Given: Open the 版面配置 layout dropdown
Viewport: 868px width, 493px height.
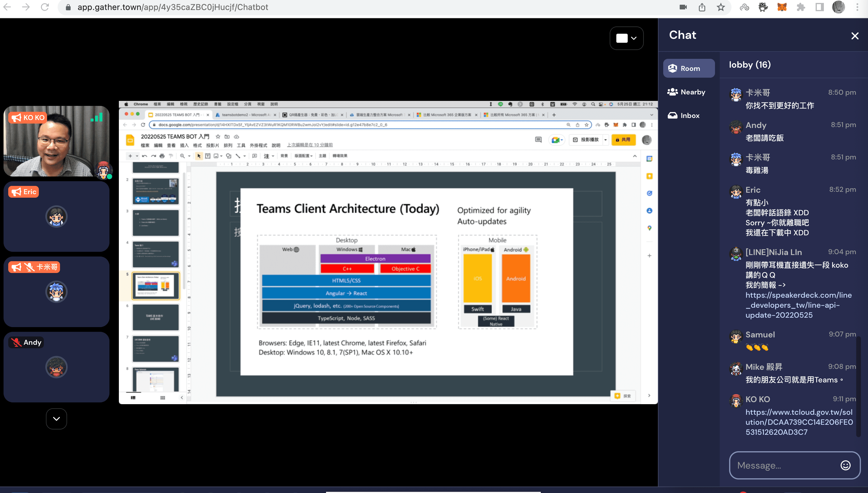Looking at the screenshot, I should point(303,156).
